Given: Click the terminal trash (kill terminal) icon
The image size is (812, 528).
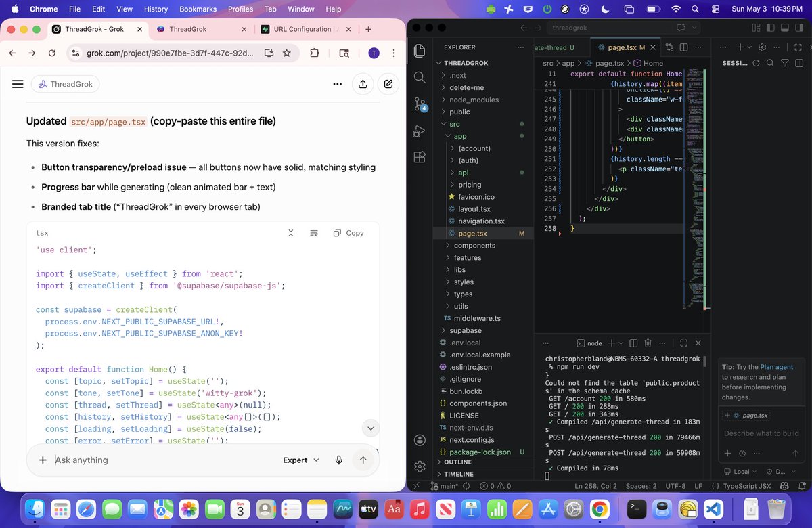Looking at the screenshot, I should (x=648, y=343).
